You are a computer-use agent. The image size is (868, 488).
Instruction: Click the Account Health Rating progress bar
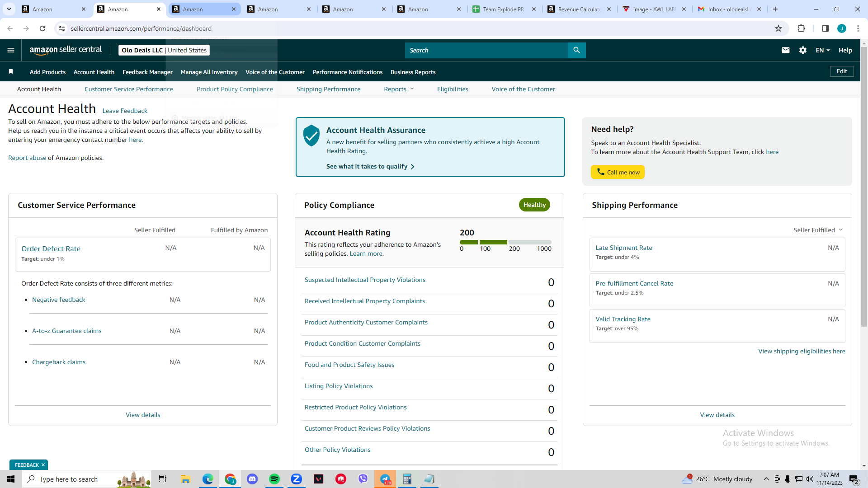click(x=505, y=242)
